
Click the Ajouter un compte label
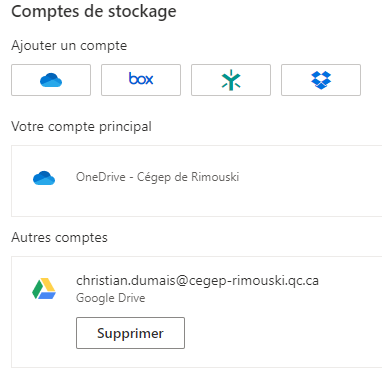point(69,46)
